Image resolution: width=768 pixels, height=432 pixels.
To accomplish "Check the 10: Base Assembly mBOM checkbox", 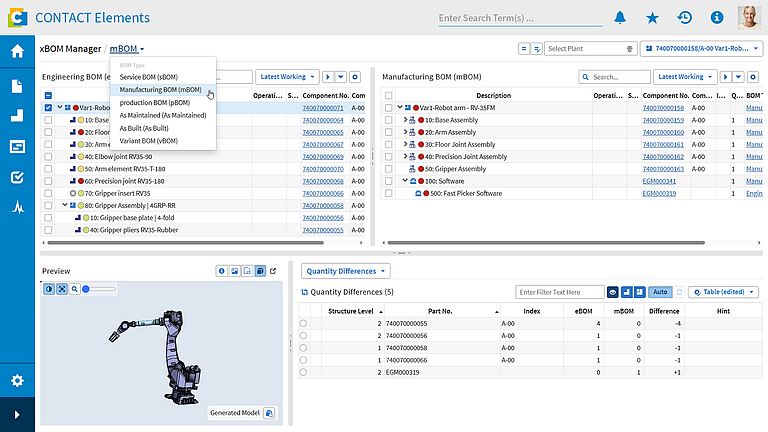I will coord(388,120).
